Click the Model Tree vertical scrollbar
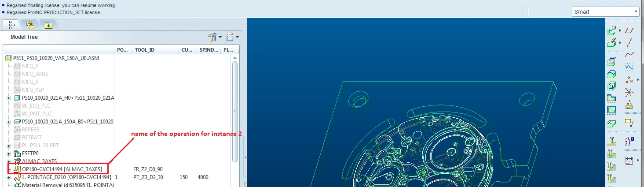The image size is (644, 187). (x=235, y=111)
